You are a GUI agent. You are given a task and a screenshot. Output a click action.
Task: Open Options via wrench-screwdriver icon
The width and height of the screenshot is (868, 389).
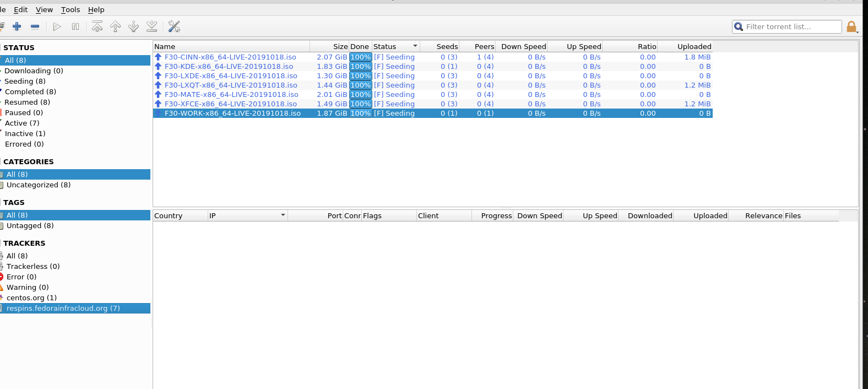[174, 26]
